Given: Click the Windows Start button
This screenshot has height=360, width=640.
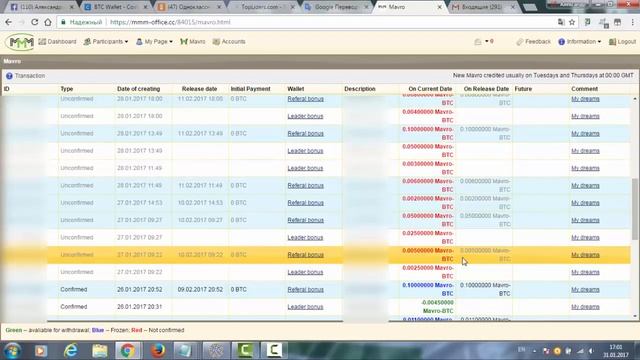Looking at the screenshot, I should point(12,351).
